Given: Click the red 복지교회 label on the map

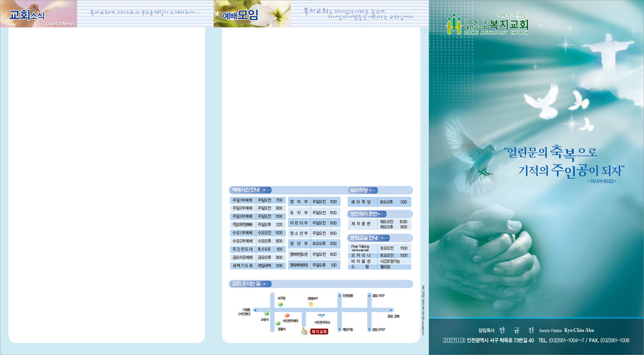Looking at the screenshot, I should (319, 332).
